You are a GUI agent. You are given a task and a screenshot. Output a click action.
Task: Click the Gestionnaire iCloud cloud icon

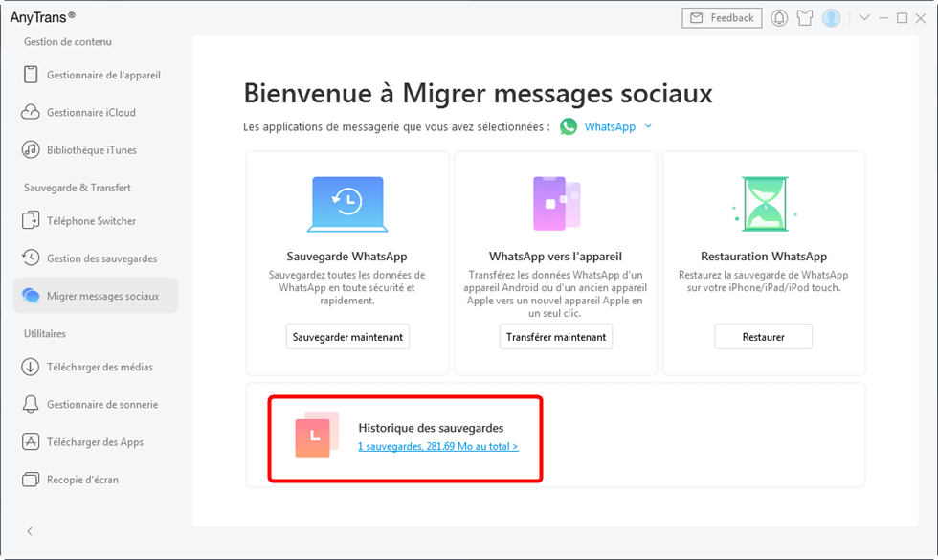tap(31, 113)
